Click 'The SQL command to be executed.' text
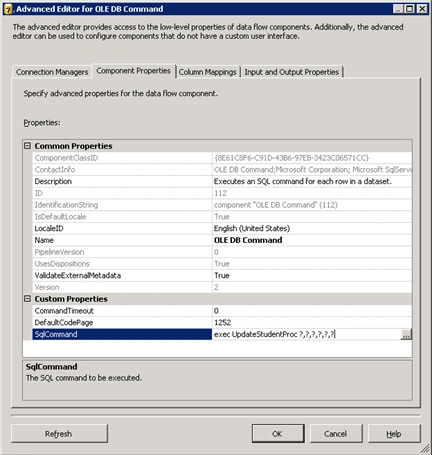Viewport: 432px width, 455px height. click(84, 378)
